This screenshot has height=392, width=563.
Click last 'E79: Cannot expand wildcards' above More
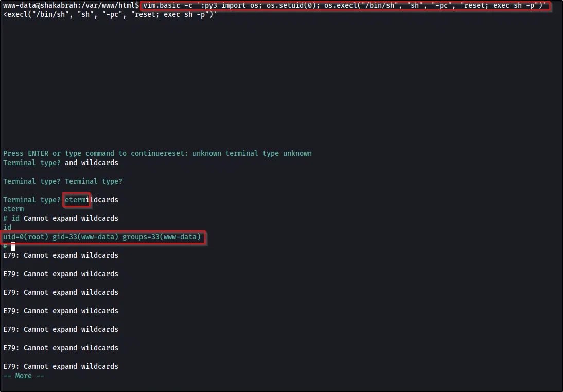pos(61,366)
